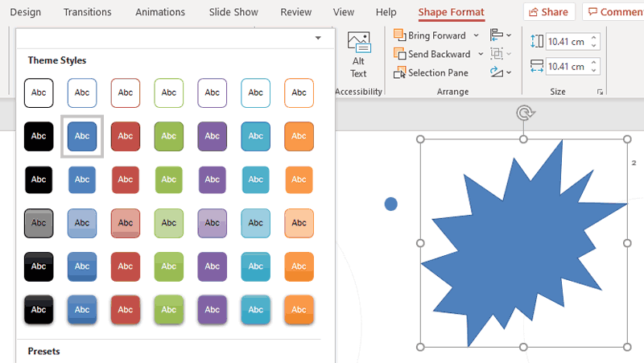Decrease the shape height spinner
The image size is (644, 363).
(594, 45)
